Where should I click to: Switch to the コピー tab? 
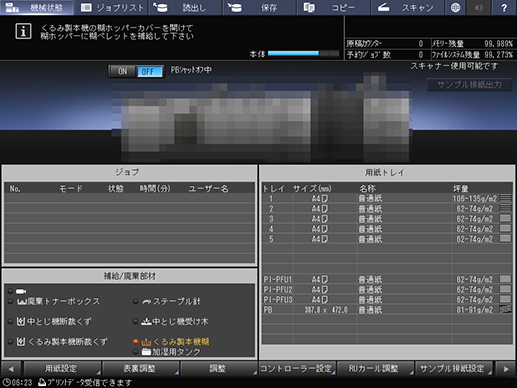pyautogui.click(x=333, y=7)
